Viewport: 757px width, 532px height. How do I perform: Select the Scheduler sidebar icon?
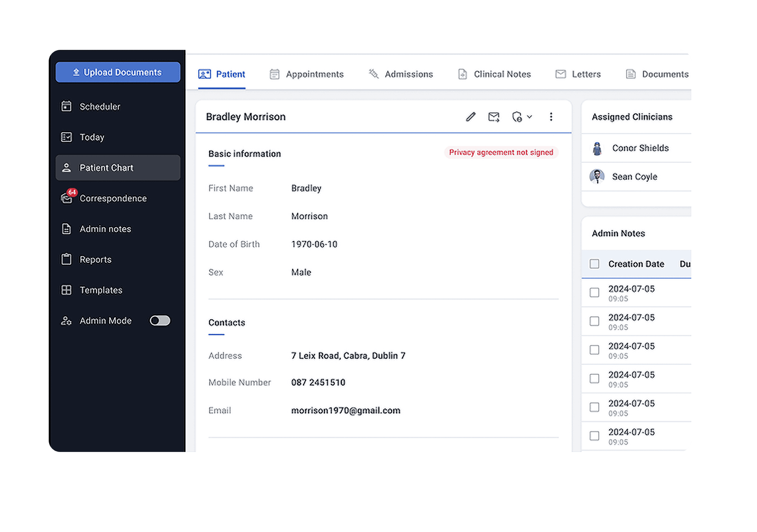click(67, 106)
